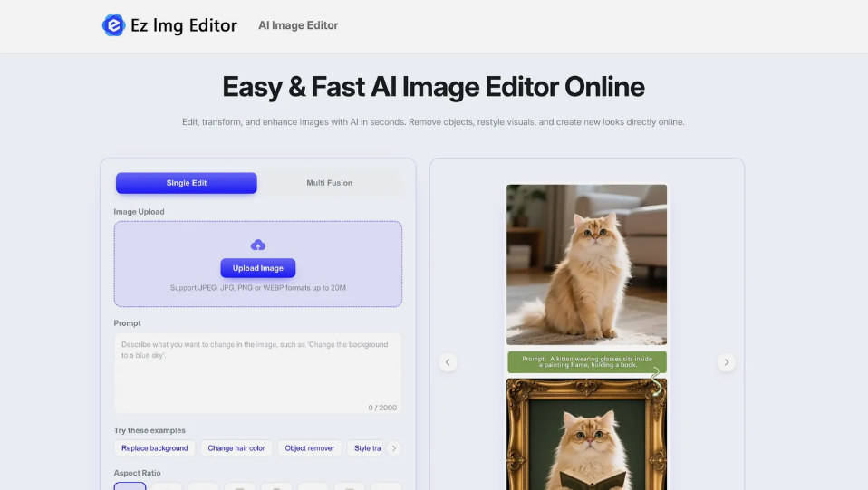Select the Change hair color example

click(x=236, y=448)
